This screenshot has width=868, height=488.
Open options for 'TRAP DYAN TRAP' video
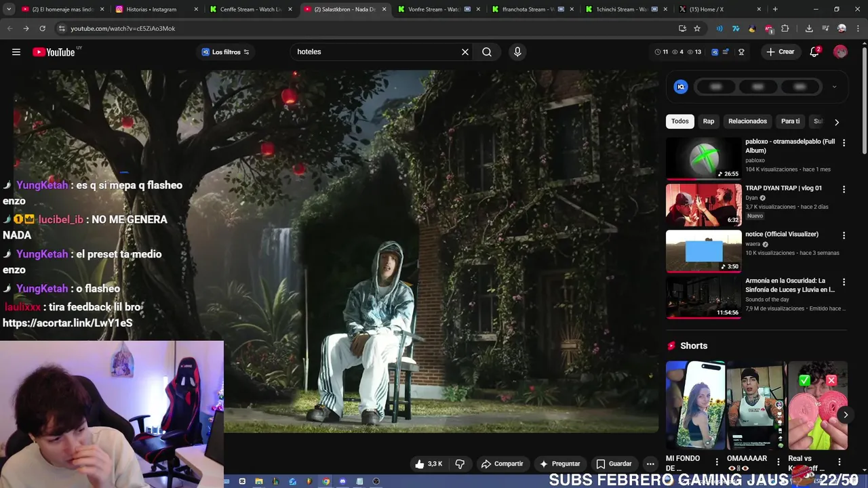pos(844,189)
